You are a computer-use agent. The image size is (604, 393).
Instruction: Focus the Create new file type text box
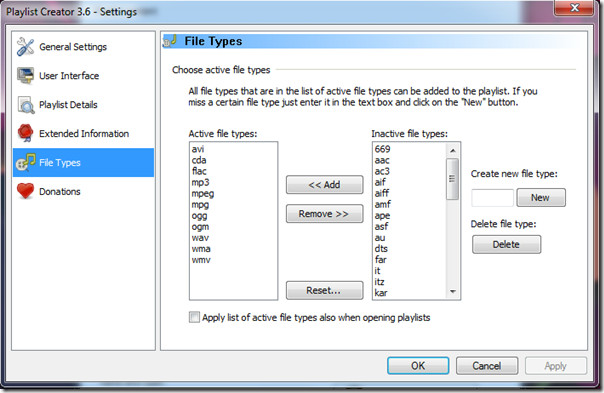(x=492, y=198)
